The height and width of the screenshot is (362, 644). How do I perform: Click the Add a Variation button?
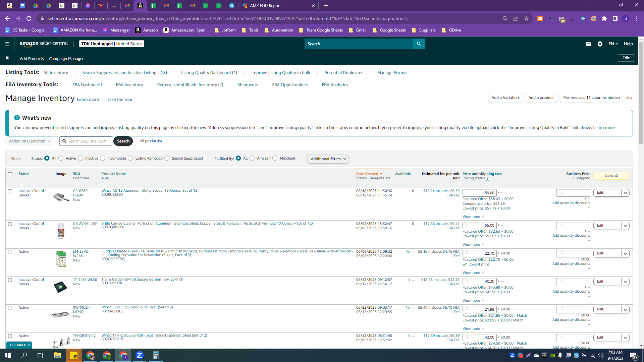(505, 98)
